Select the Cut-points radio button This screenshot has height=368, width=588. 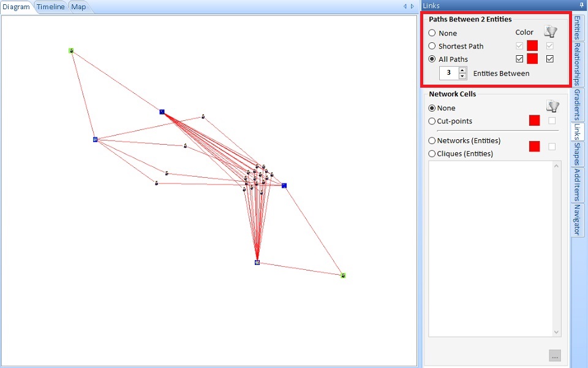click(432, 121)
